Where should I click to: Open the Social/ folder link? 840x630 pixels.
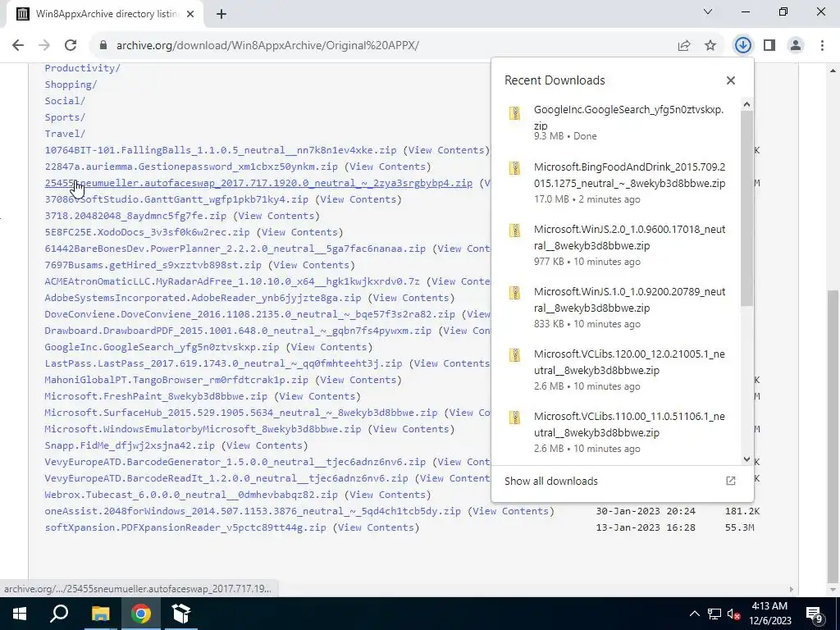click(65, 101)
